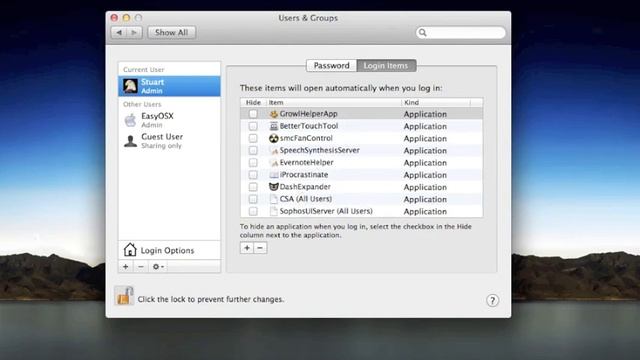
Task: Toggle Hide checkbox for CSA (All Users)
Action: coord(253,199)
